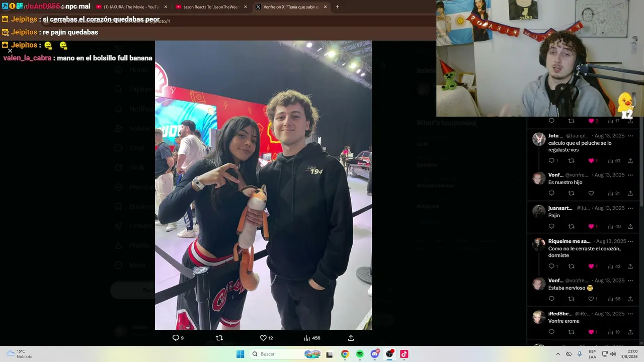Like the 'Es nuestro hijo' comment
644x362 pixels.
tap(591, 193)
